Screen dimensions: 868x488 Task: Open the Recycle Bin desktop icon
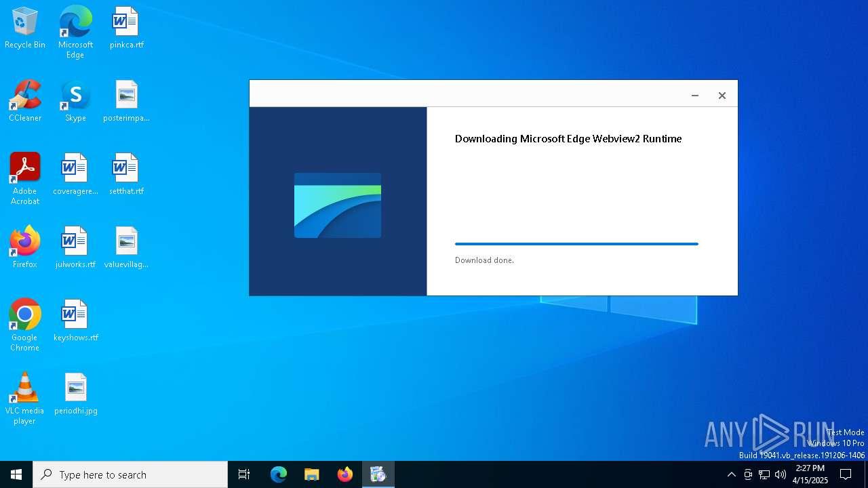click(x=25, y=28)
